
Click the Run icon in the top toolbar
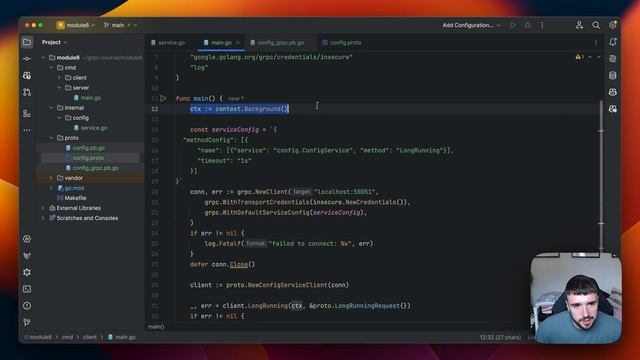pyautogui.click(x=513, y=25)
